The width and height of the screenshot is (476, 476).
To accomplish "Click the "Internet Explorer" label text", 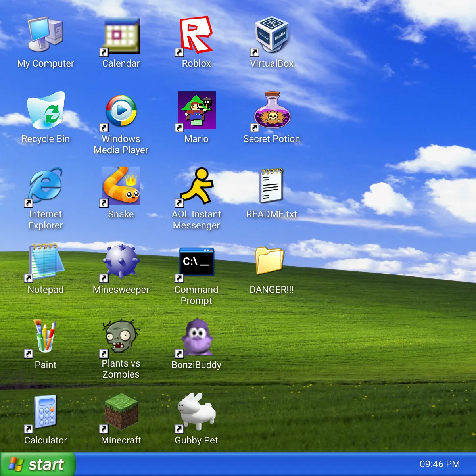I will click(x=46, y=220).
